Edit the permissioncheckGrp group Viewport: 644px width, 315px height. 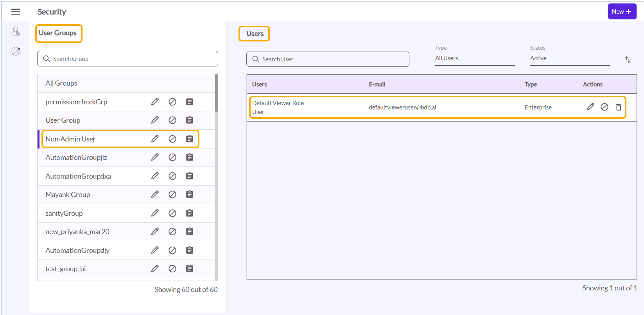(155, 102)
